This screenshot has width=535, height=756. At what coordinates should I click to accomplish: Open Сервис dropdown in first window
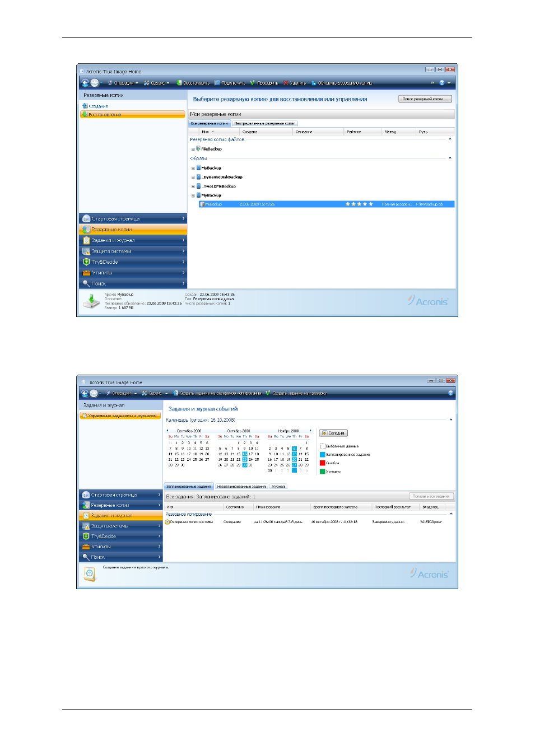(x=157, y=83)
